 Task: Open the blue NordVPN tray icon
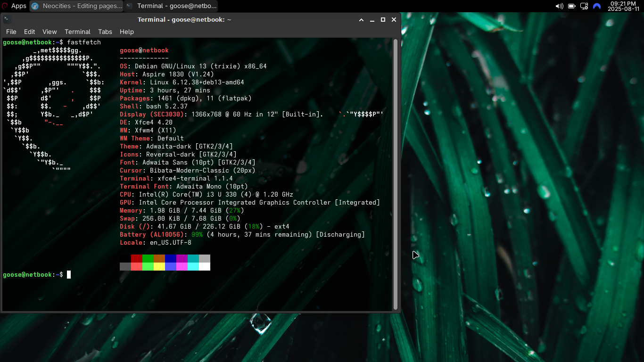597,6
